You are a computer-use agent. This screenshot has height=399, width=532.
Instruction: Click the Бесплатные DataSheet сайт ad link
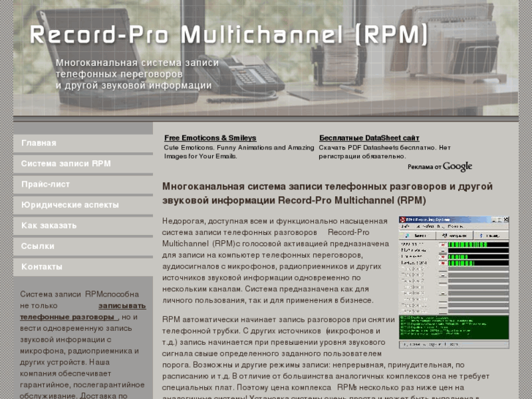coord(369,138)
